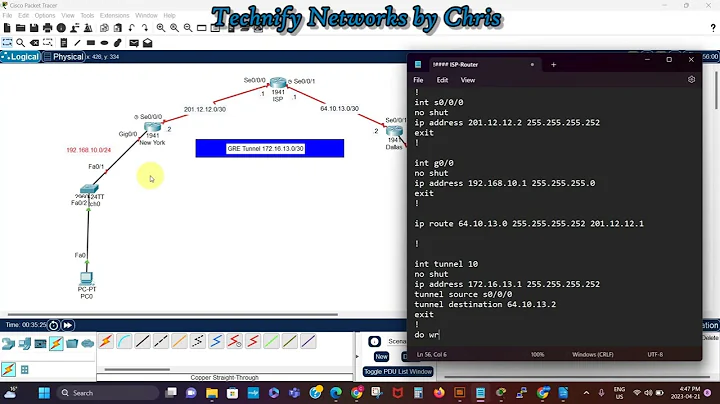Switch to Physical workspace view
This screenshot has width=720, height=404.
(64, 57)
